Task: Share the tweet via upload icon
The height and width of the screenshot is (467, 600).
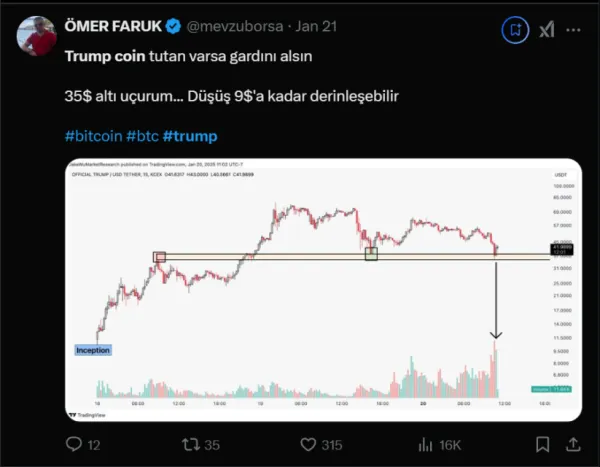Action: [573, 445]
